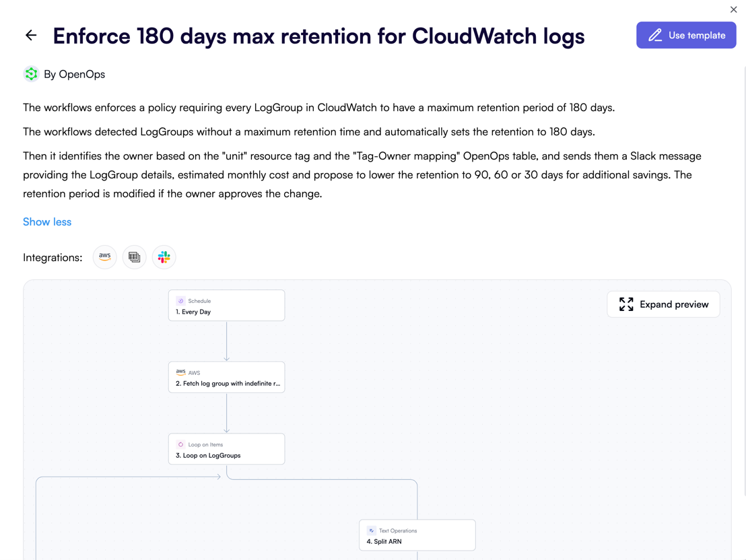Select the '4. Split ARN' node
Image resolution: width=746 pixels, height=560 pixels.
click(x=417, y=535)
